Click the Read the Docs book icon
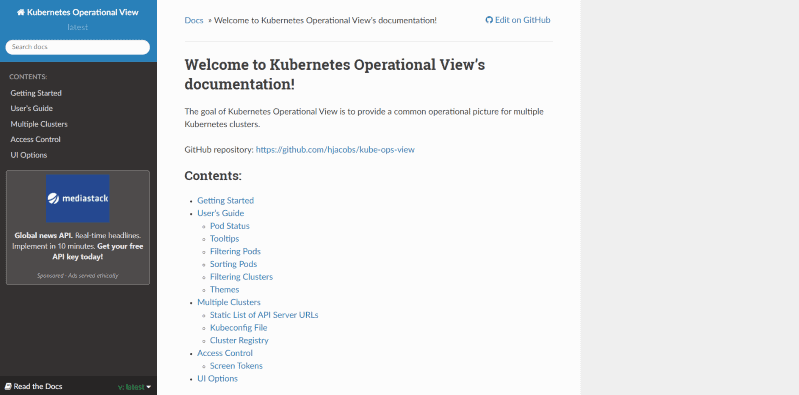799x395 pixels. click(x=8, y=386)
